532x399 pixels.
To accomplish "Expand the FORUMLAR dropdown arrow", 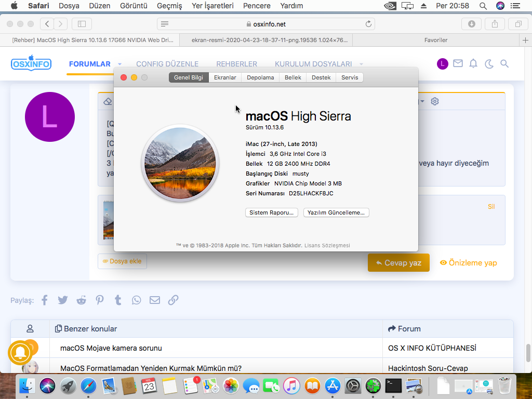I will click(x=120, y=64).
